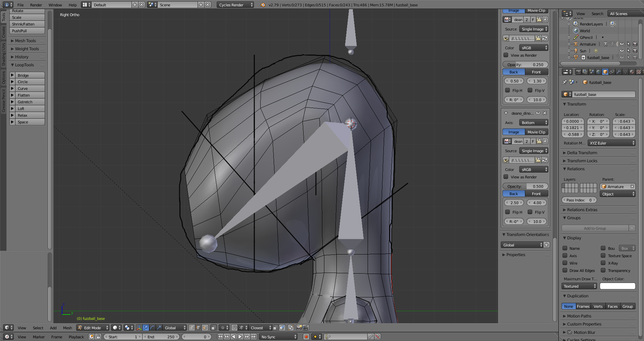Toggle the 3D manipulator widget
Viewport: 644px width, 341px height.
pyautogui.click(x=139, y=328)
